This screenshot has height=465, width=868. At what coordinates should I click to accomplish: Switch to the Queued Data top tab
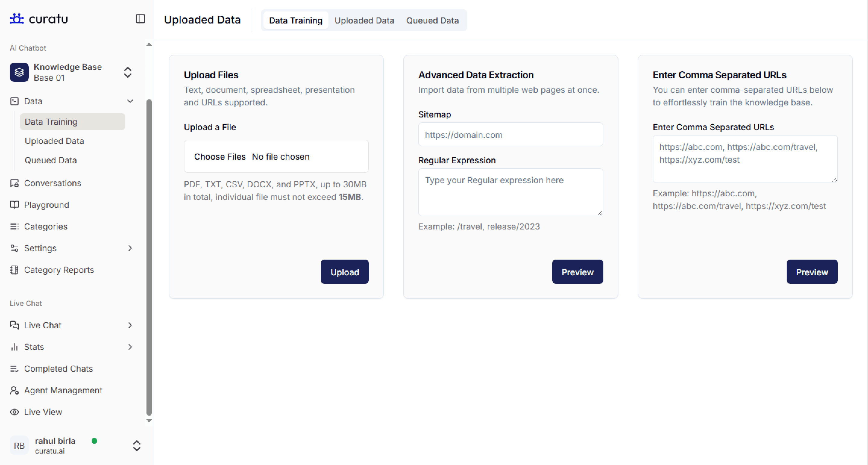[432, 20]
